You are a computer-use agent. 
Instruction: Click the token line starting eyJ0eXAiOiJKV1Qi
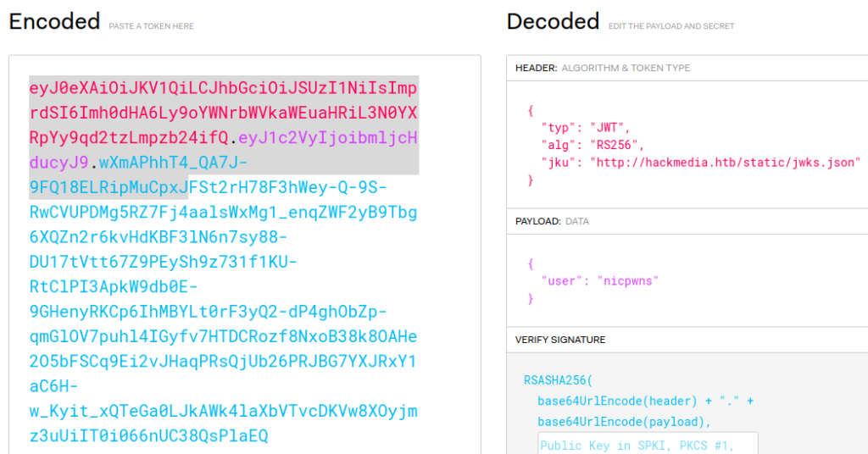pyautogui.click(x=223, y=88)
